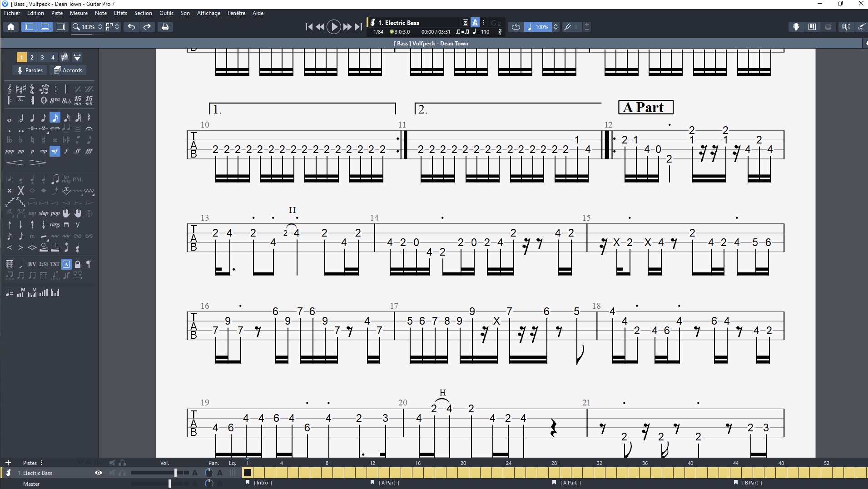The height and width of the screenshot is (489, 868).
Task: Mute the Electric Bass track
Action: pos(112,473)
